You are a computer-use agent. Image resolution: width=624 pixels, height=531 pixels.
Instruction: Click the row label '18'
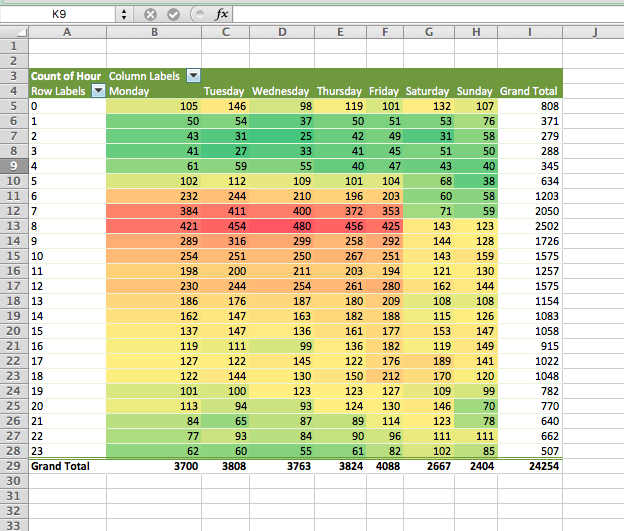pos(67,376)
